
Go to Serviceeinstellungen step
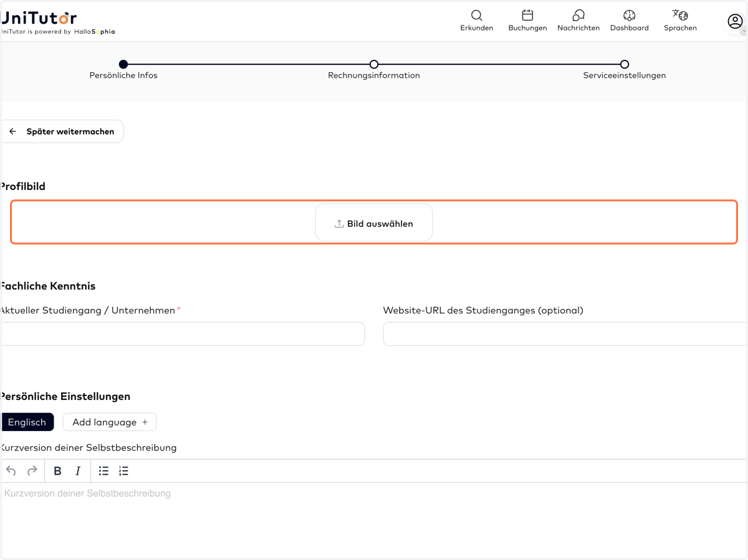[x=625, y=64]
